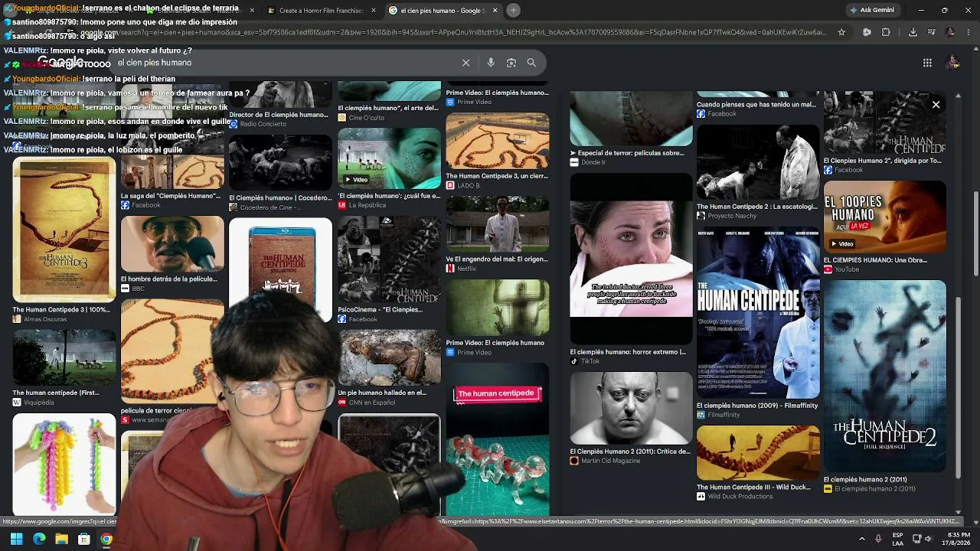Open 'El ciempiés humano: horror extremo' TikTok image
This screenshot has height=551, width=980.
coord(631,259)
